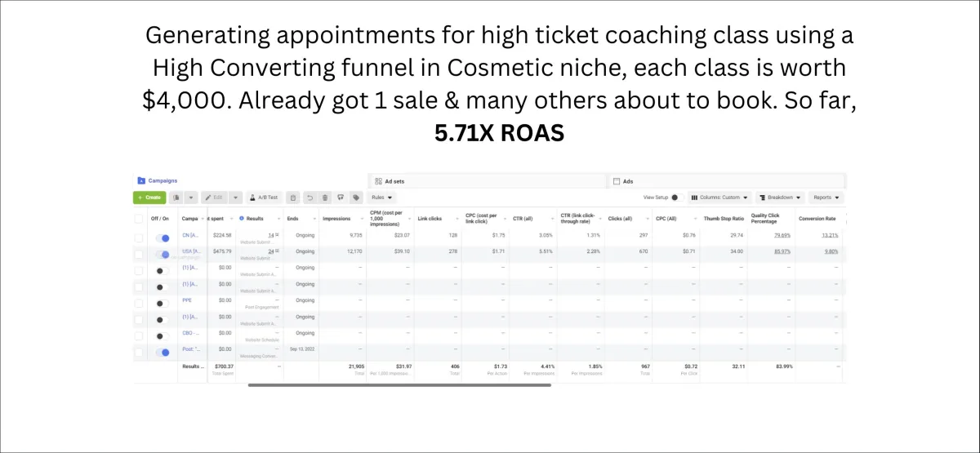Click the trash delete icon

tap(325, 198)
